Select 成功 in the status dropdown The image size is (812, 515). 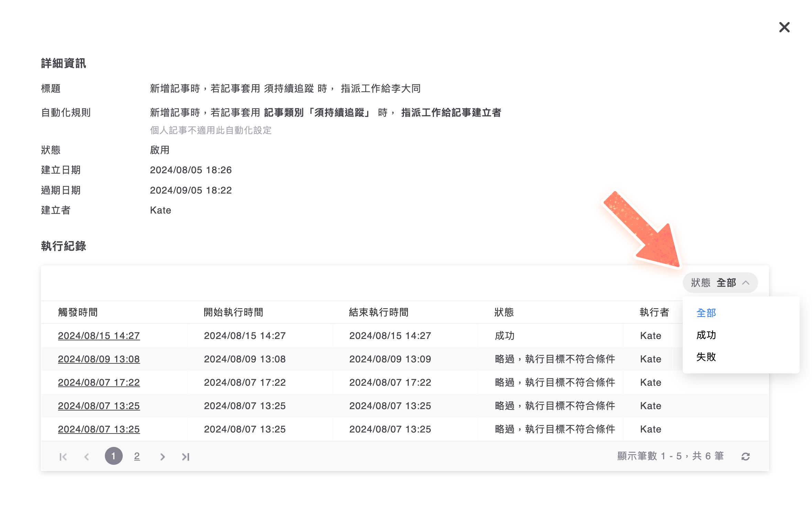(x=705, y=335)
